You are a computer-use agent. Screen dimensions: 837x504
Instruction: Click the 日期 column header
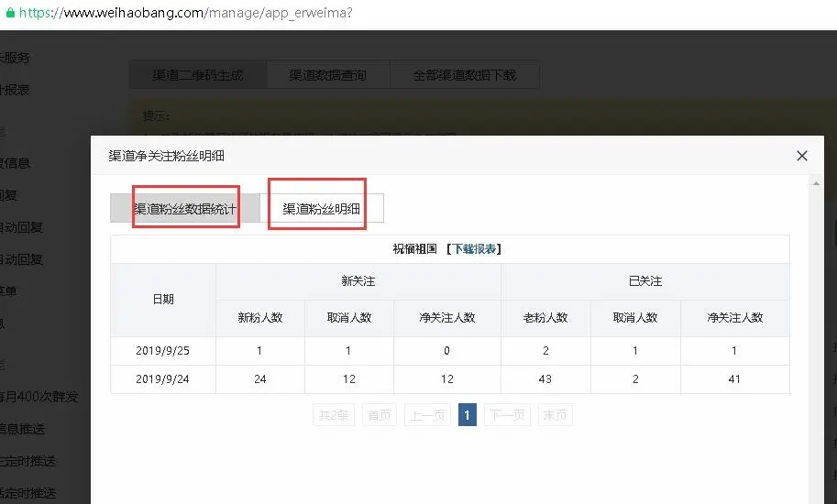click(x=163, y=300)
